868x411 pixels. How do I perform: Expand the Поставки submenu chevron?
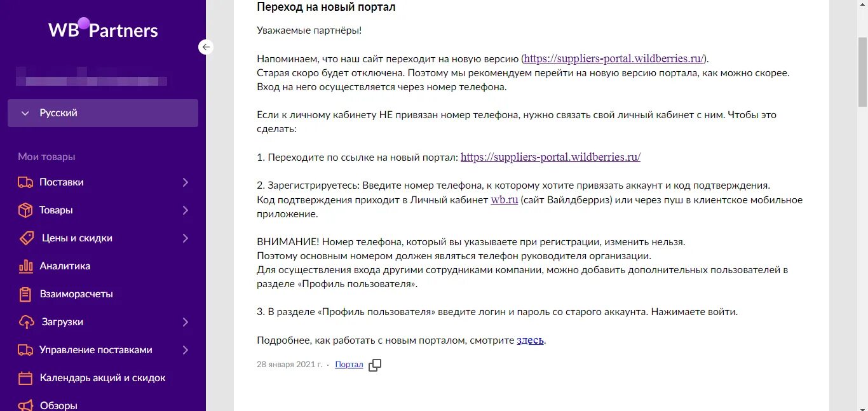click(x=186, y=182)
